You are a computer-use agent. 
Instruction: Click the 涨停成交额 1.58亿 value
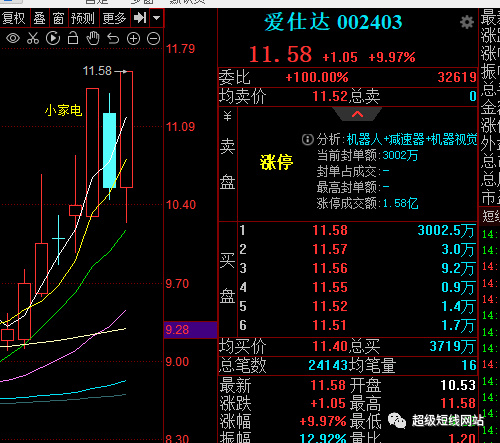pos(400,203)
